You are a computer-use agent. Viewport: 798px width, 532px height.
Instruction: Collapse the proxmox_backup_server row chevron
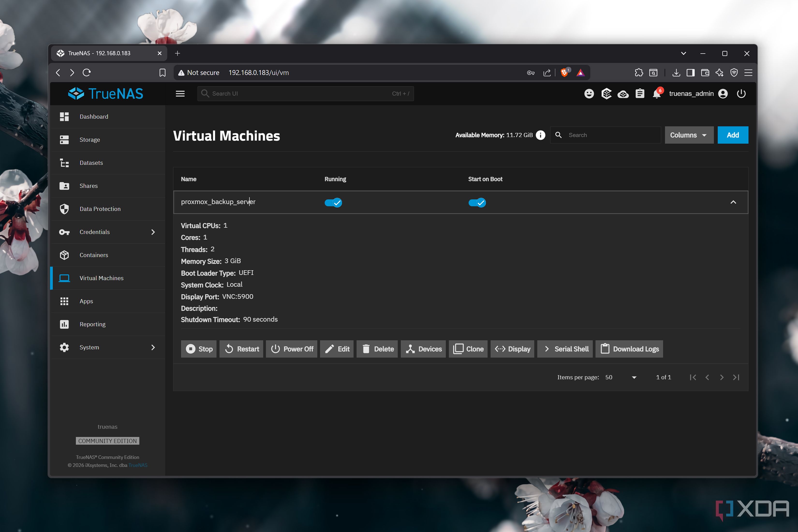[733, 202]
